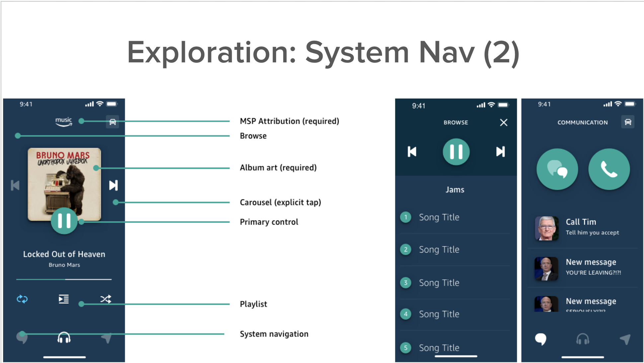Open the chat bubble tab in the music player nav
Screen dimensions: 644x363
22,338
